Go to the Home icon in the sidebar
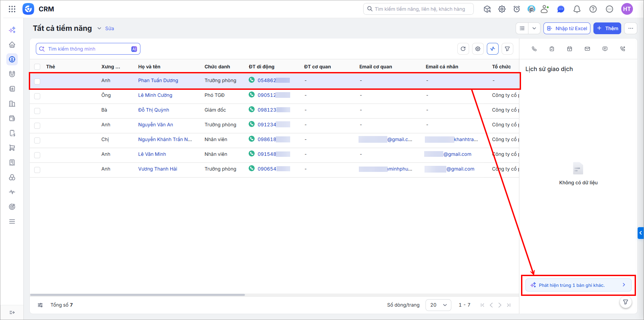 coord(12,45)
